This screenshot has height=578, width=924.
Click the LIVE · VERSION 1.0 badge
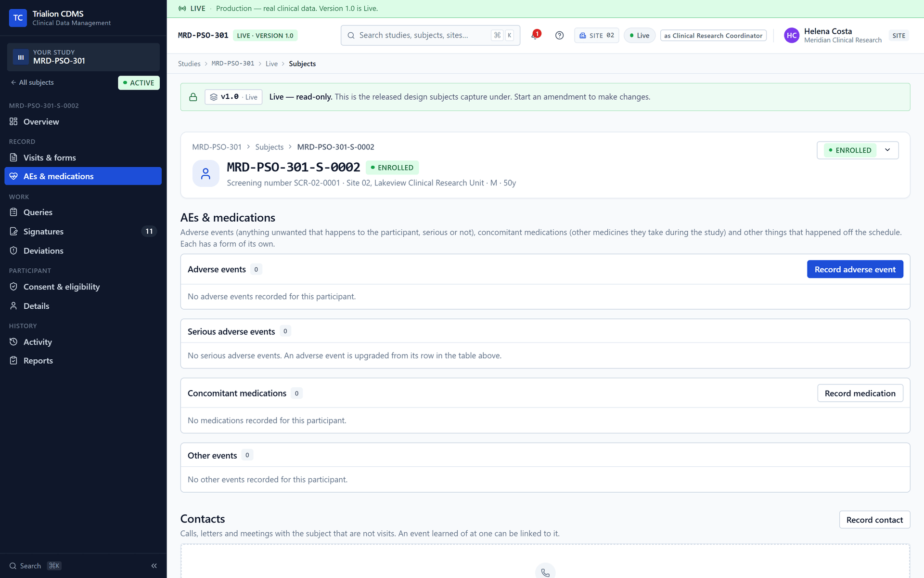(x=265, y=36)
